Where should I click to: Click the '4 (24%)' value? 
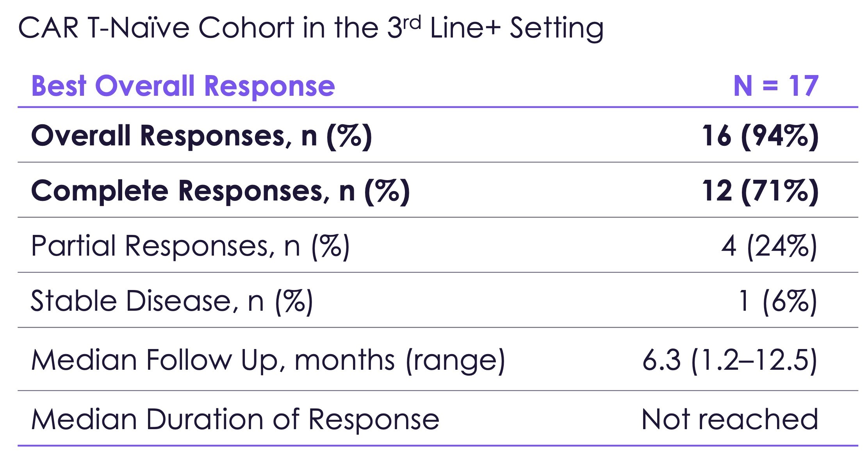tap(769, 246)
